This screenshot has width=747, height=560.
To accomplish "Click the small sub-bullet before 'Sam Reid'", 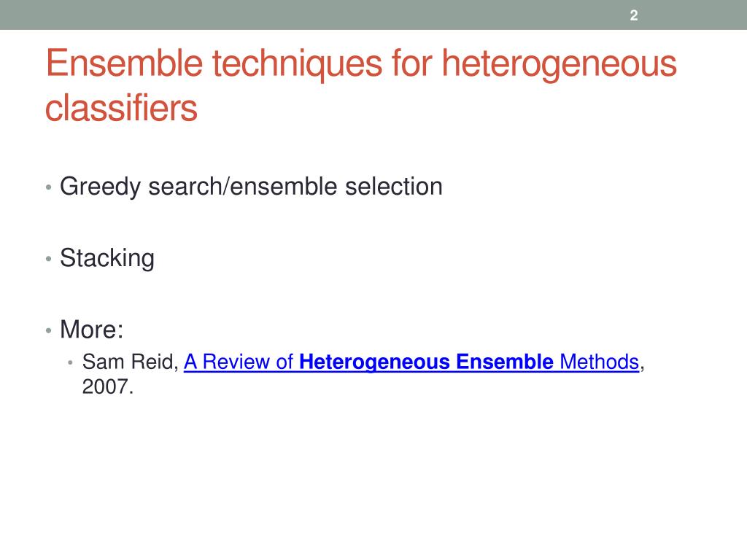I will (x=70, y=363).
